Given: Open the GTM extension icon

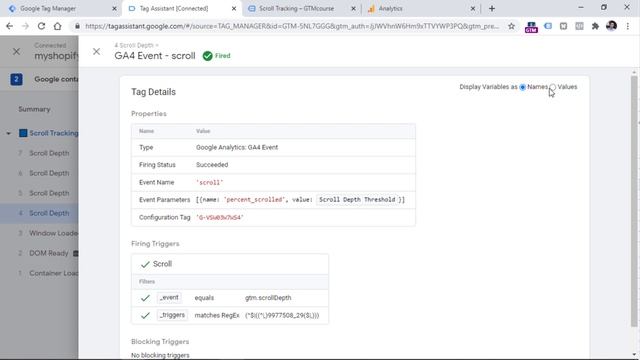Looking at the screenshot, I should (x=531, y=27).
